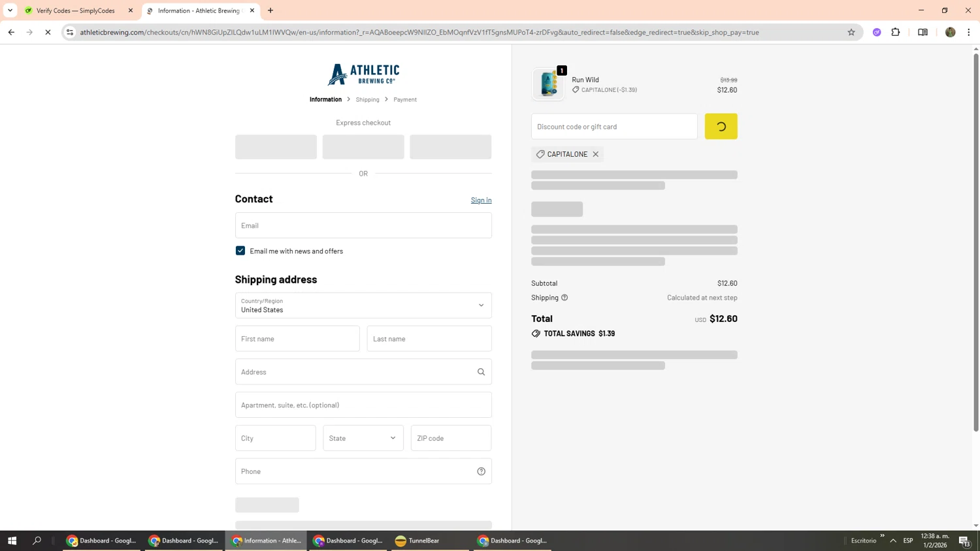This screenshot has height=551, width=980.
Task: Click the TOTAL SAVINGS $1.39 text
Action: click(580, 334)
